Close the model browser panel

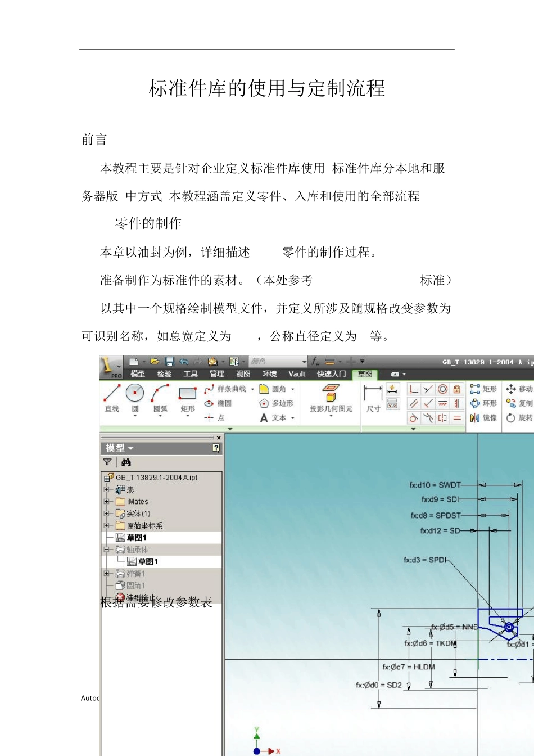pos(219,438)
